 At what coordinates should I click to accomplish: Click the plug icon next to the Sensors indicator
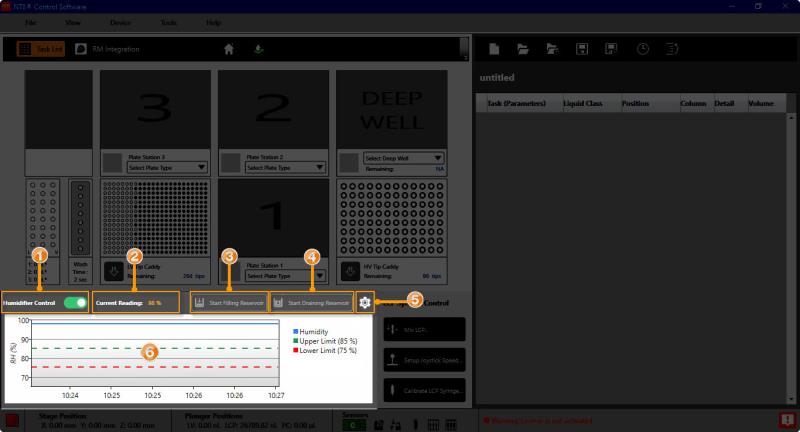click(379, 424)
